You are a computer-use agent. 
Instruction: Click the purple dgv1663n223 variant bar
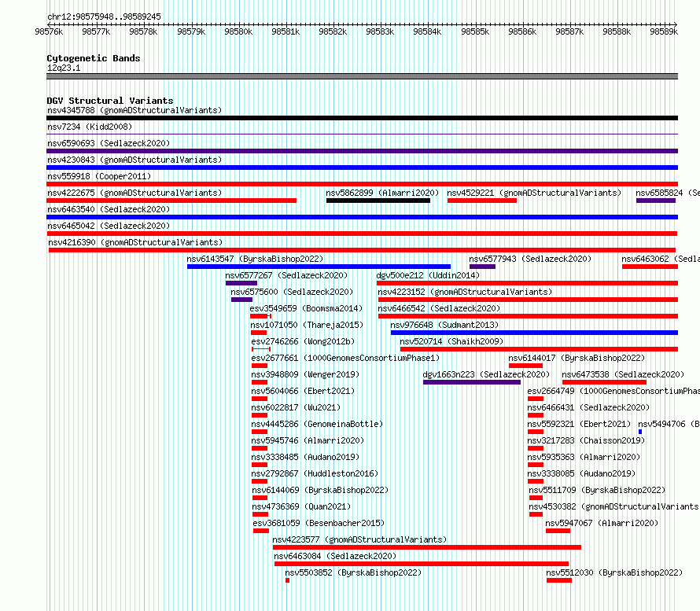[x=472, y=382]
